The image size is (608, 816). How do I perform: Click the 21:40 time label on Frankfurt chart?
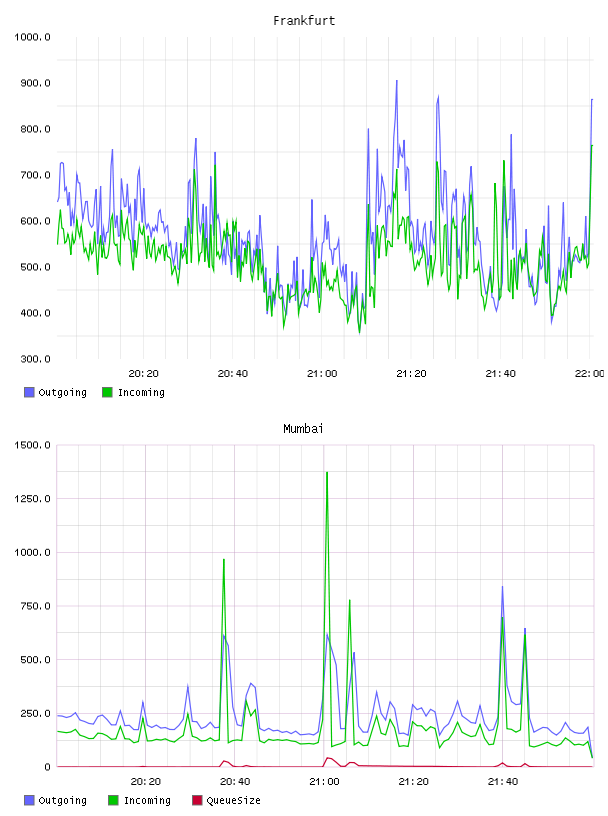[501, 373]
